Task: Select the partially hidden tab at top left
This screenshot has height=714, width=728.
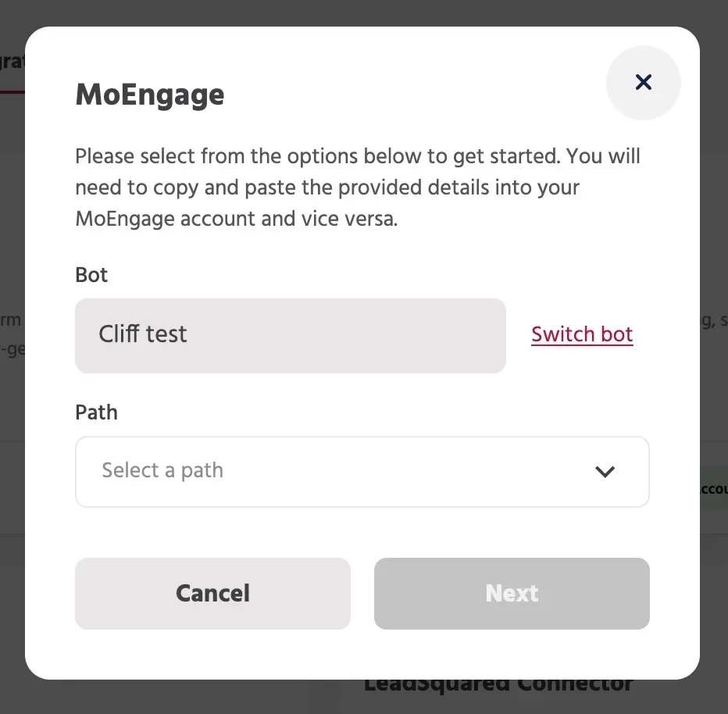Action: click(12, 62)
